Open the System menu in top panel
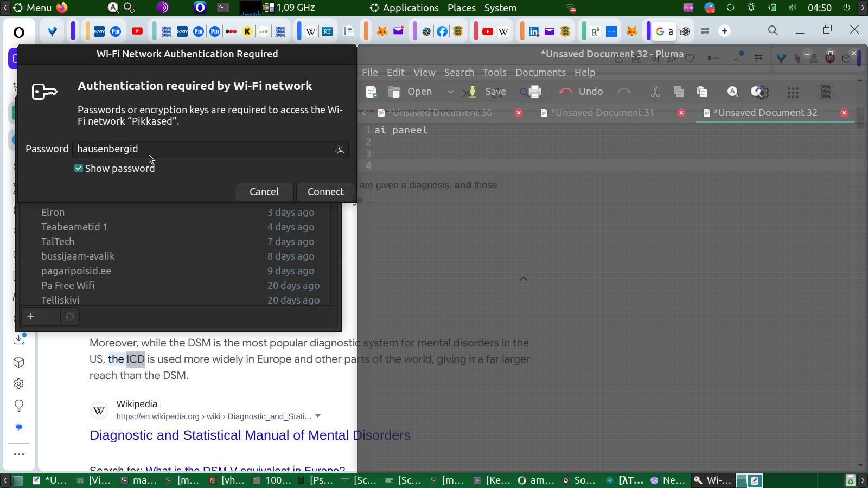 (x=500, y=8)
